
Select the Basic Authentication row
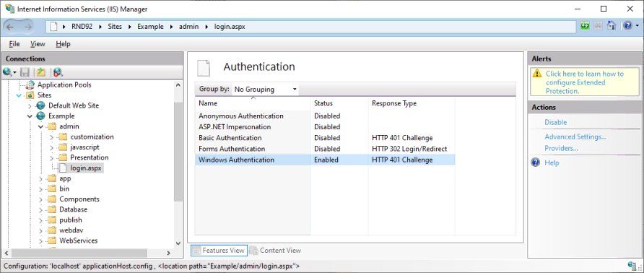tap(325, 138)
